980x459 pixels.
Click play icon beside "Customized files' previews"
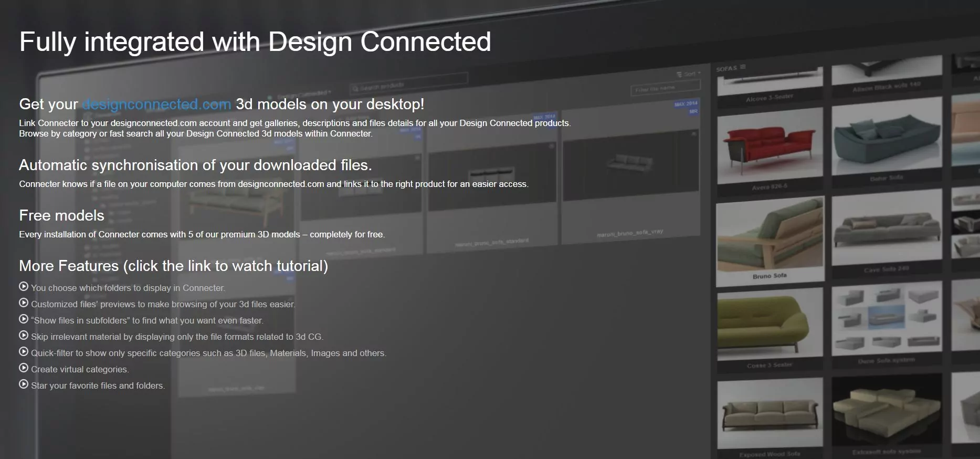point(24,303)
